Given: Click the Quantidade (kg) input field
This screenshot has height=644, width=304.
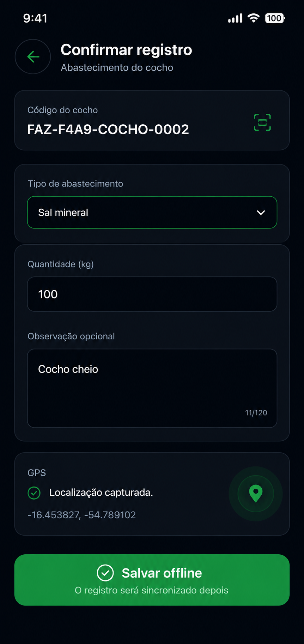Looking at the screenshot, I should tap(152, 294).
